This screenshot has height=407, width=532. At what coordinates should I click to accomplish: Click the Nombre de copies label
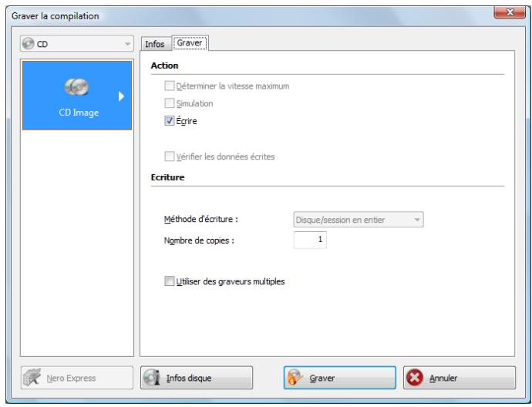[199, 240]
